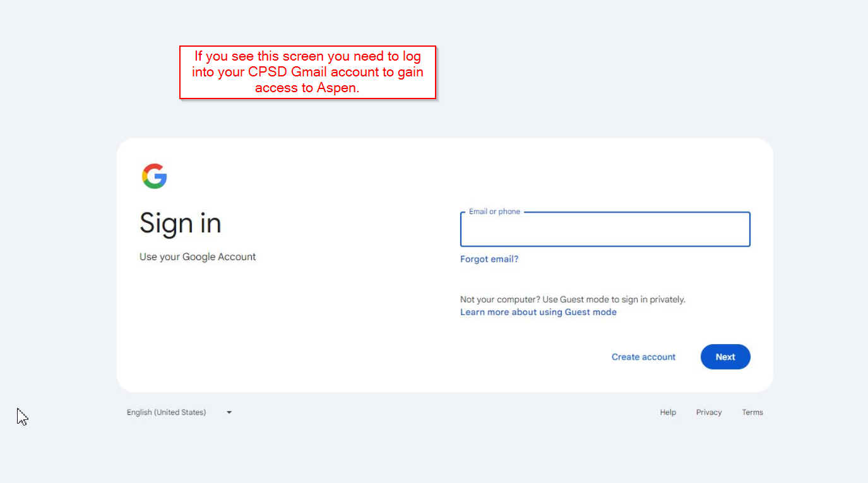Open the Privacy footer link

pos(708,412)
